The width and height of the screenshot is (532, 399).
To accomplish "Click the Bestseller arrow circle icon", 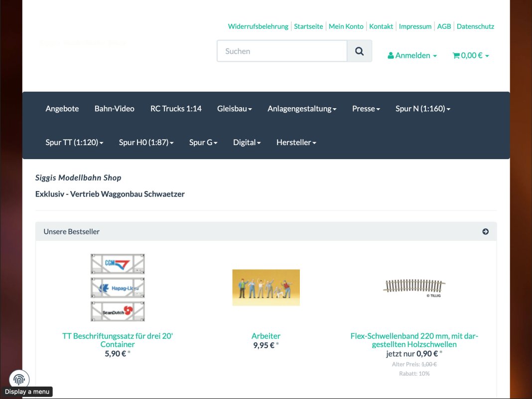I will click(x=485, y=231).
